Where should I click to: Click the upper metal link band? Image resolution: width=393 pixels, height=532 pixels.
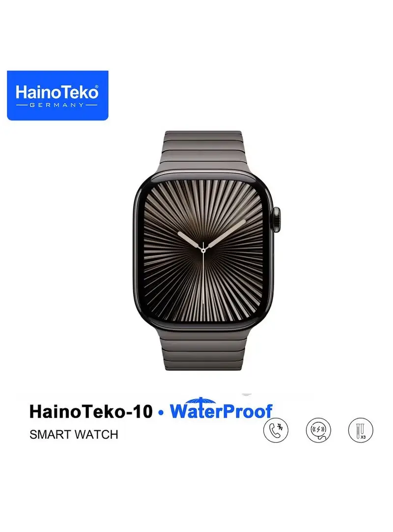(x=202, y=152)
